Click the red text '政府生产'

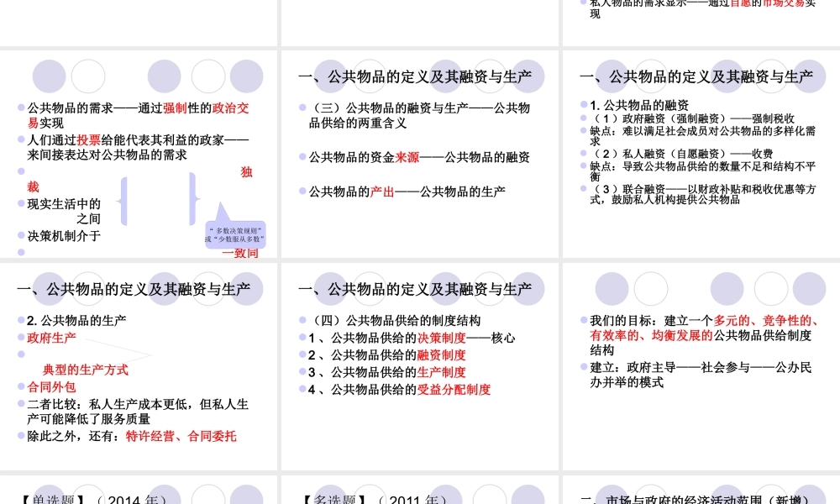coord(51,338)
